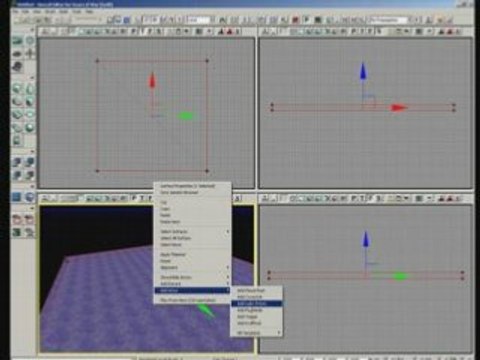The width and height of the screenshot is (480, 360).
Task: Collapse the CSG operations group arrow
Action: [32, 152]
